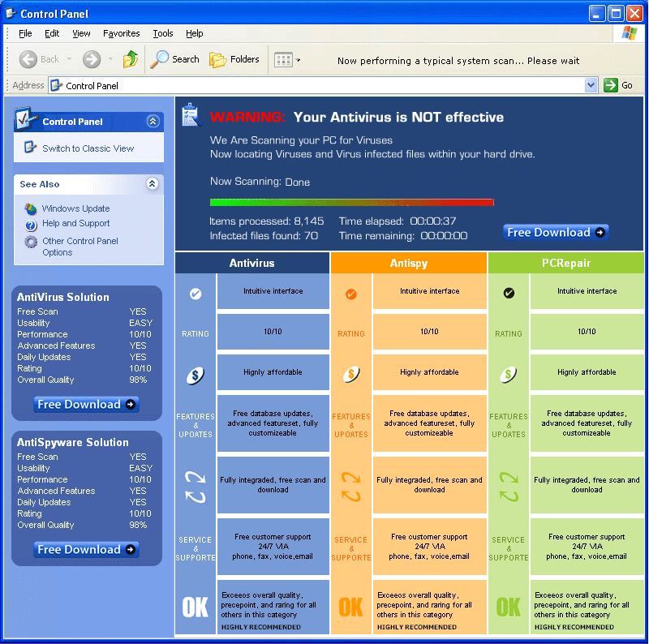Click the 'Infected files found: 70' text
The image size is (649, 644).
264,236
